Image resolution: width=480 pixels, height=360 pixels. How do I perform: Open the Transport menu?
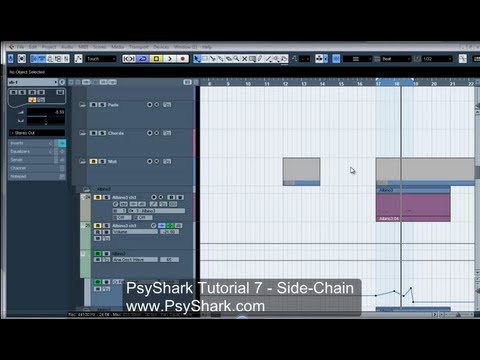(139, 47)
